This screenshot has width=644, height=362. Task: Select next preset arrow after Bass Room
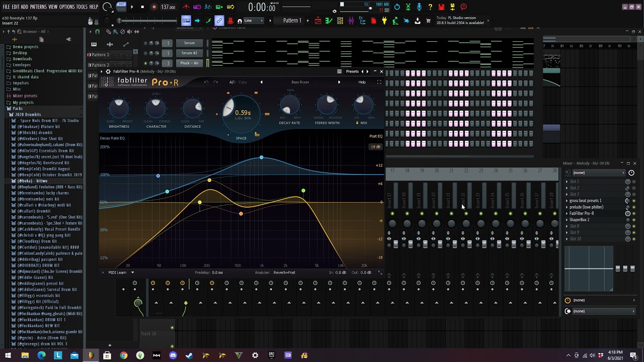pyautogui.click(x=339, y=82)
